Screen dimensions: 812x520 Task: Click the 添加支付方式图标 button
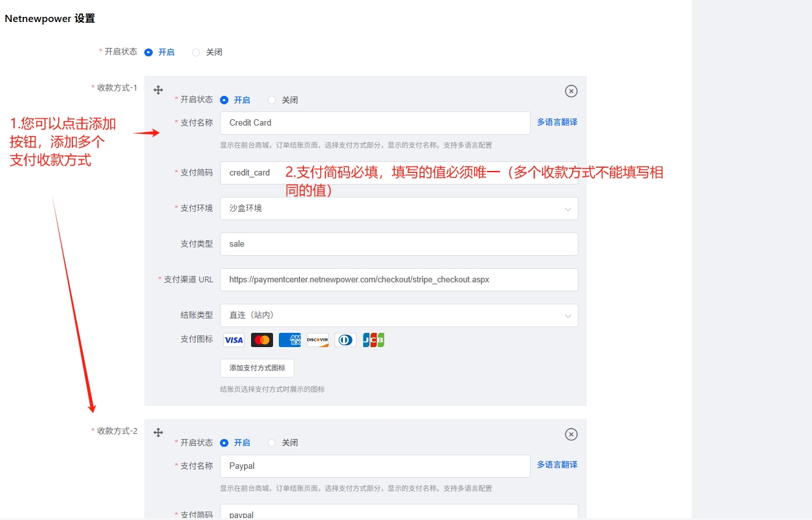(257, 368)
